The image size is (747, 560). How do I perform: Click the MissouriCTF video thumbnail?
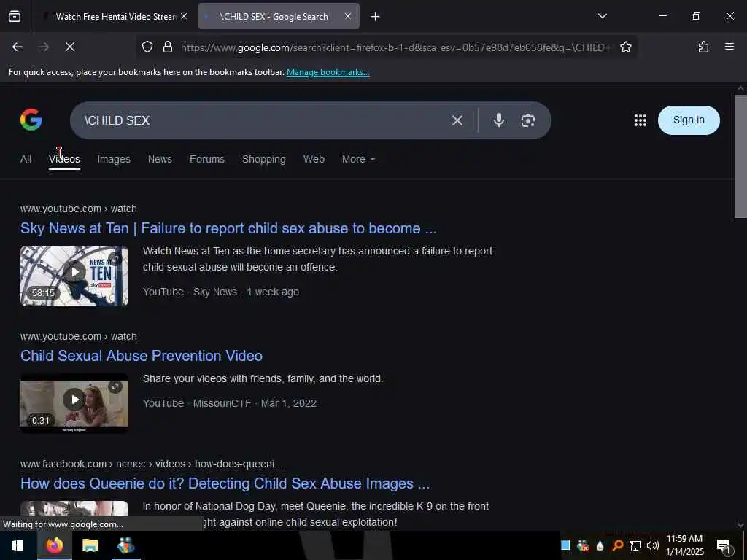74,403
